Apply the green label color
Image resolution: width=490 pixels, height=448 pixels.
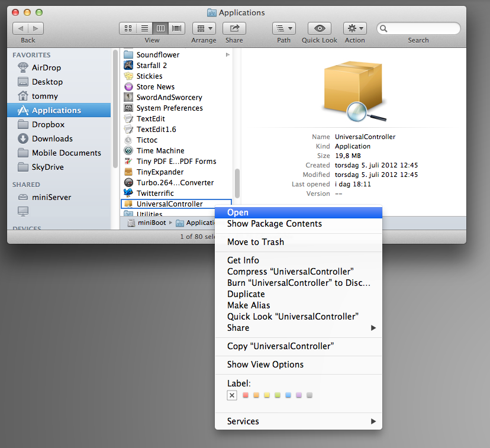[x=278, y=395]
